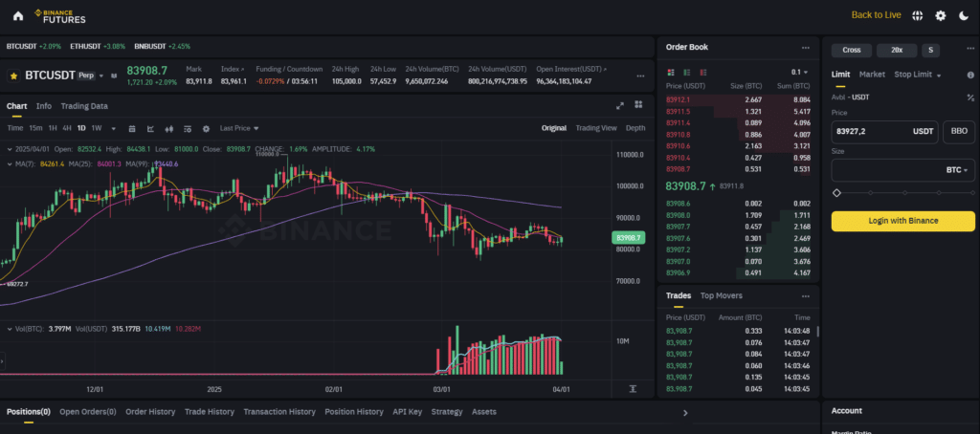Viewport: 980px width, 434px height.
Task: Focus the Price input field
Action: (884, 132)
